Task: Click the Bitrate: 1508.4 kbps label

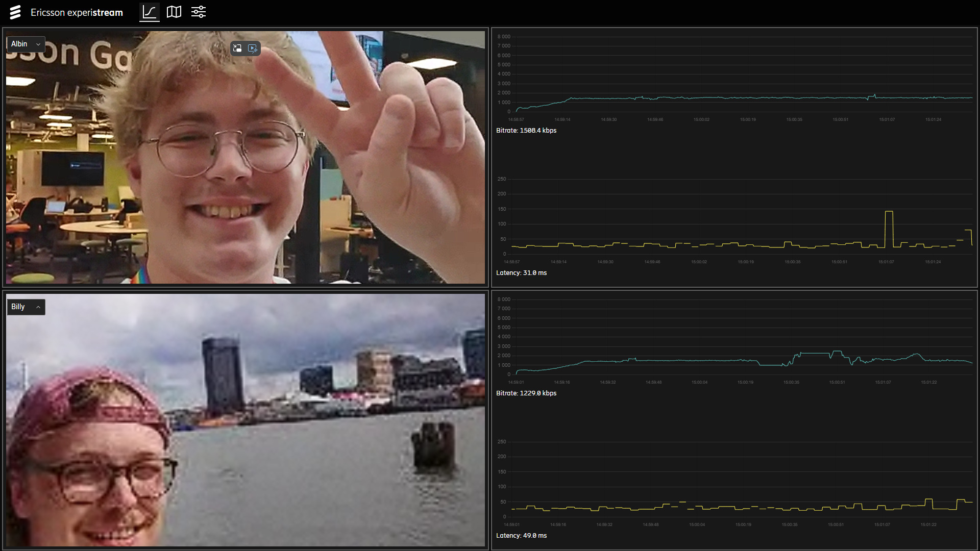Action: pos(526,130)
